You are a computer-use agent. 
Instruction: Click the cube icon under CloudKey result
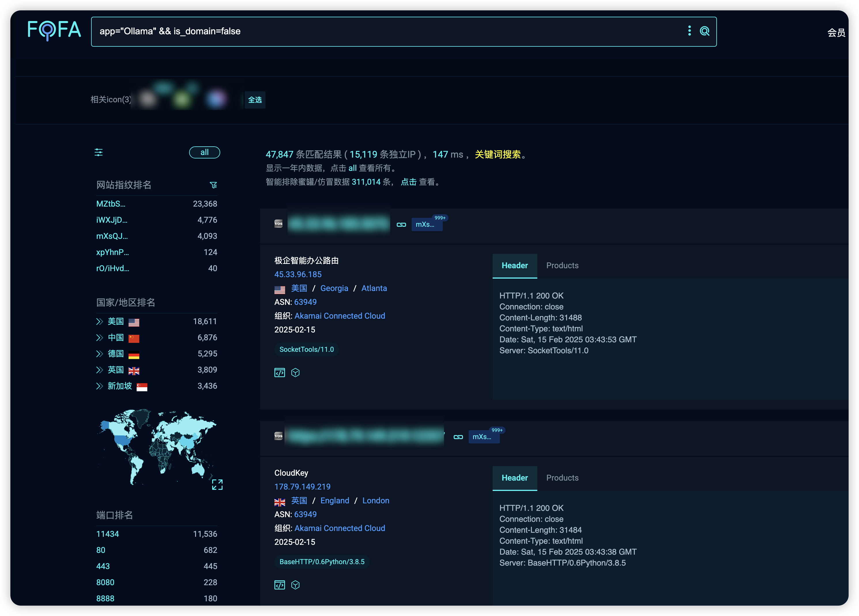tap(295, 585)
